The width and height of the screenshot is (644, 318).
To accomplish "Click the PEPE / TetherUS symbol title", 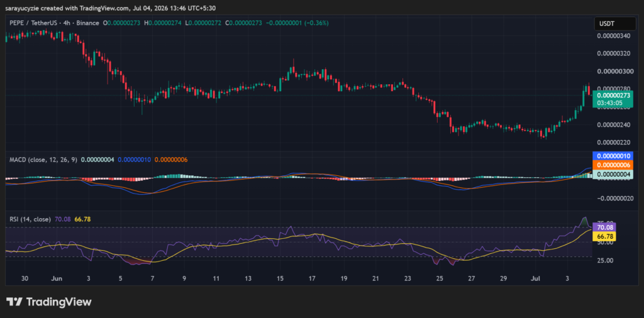I will coord(35,23).
